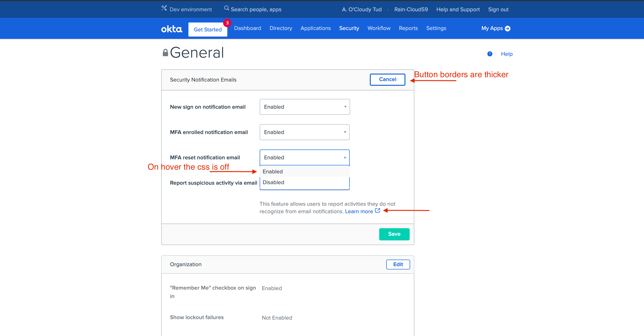Viewport: 644px width, 336px height.
Task: Click the Search people, apps field
Action: pos(256,10)
